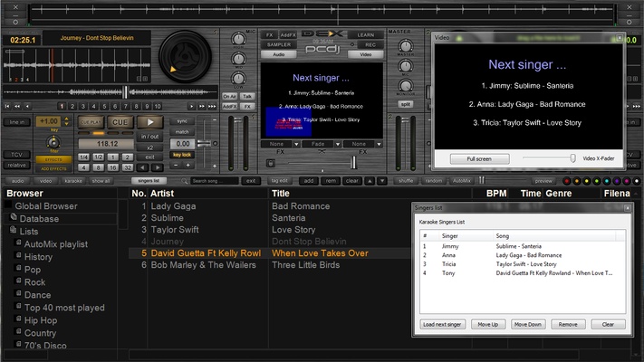Open the Hip Hop list
This screenshot has height=362, width=644.
[x=41, y=320]
